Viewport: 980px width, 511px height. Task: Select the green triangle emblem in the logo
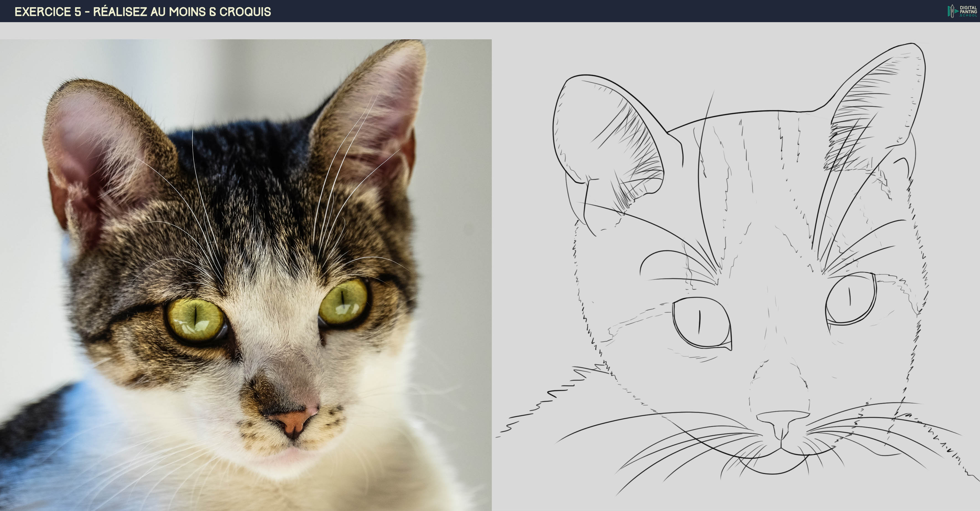pyautogui.click(x=949, y=11)
